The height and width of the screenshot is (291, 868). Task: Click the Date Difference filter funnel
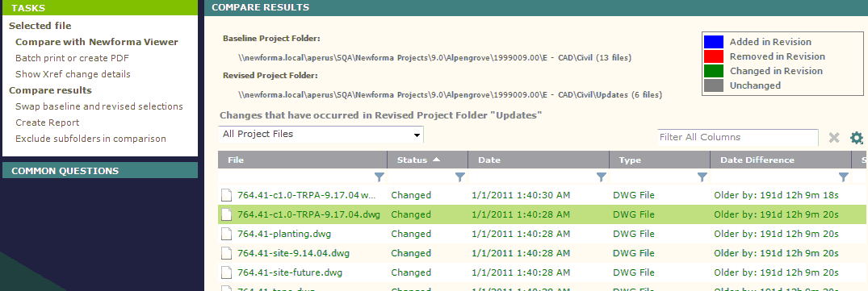(843, 177)
